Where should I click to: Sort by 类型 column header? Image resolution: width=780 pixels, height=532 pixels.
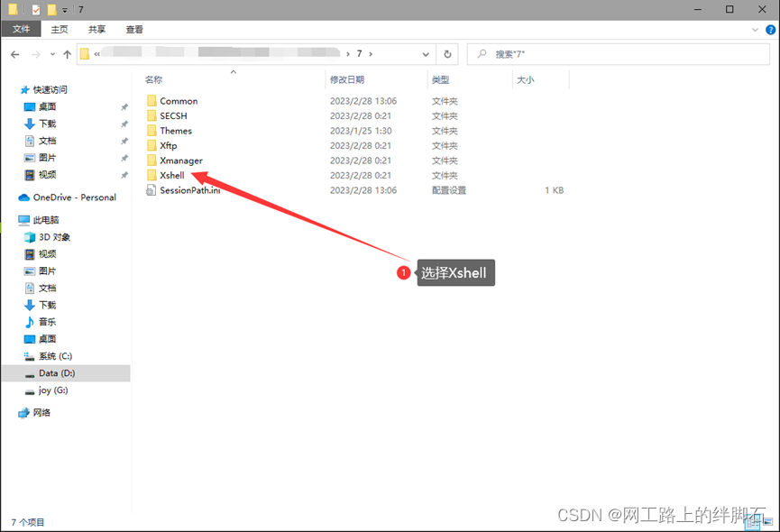(440, 79)
